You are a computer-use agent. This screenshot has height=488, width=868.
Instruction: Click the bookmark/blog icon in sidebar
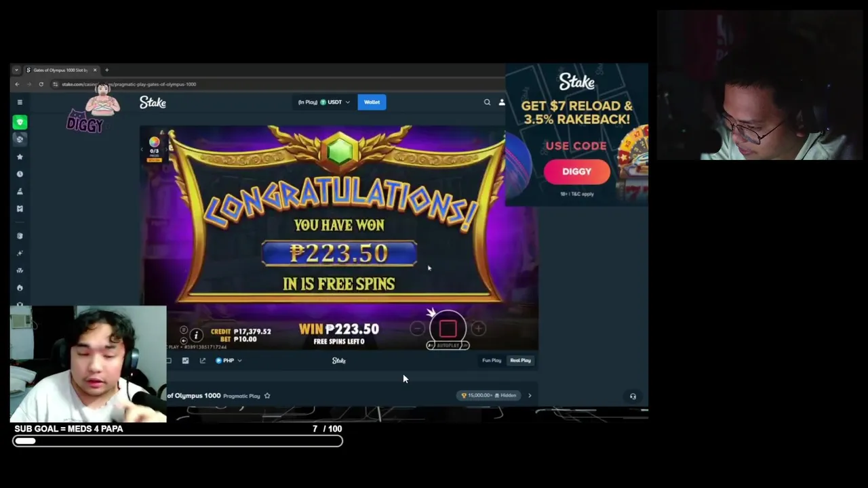20,209
